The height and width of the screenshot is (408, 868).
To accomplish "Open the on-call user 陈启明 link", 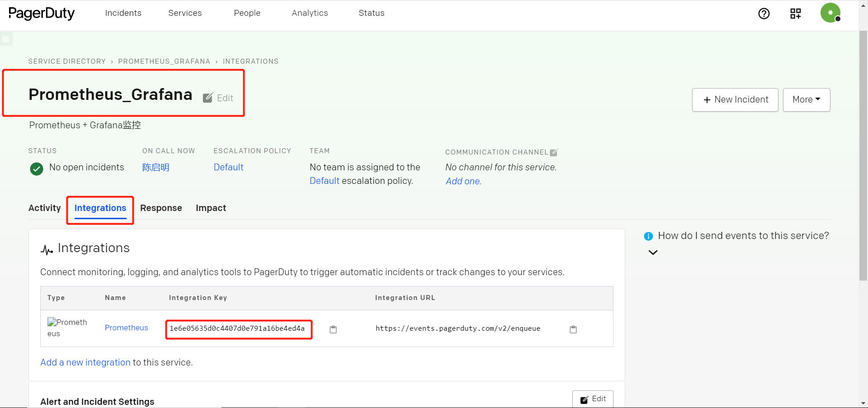I will tap(156, 168).
